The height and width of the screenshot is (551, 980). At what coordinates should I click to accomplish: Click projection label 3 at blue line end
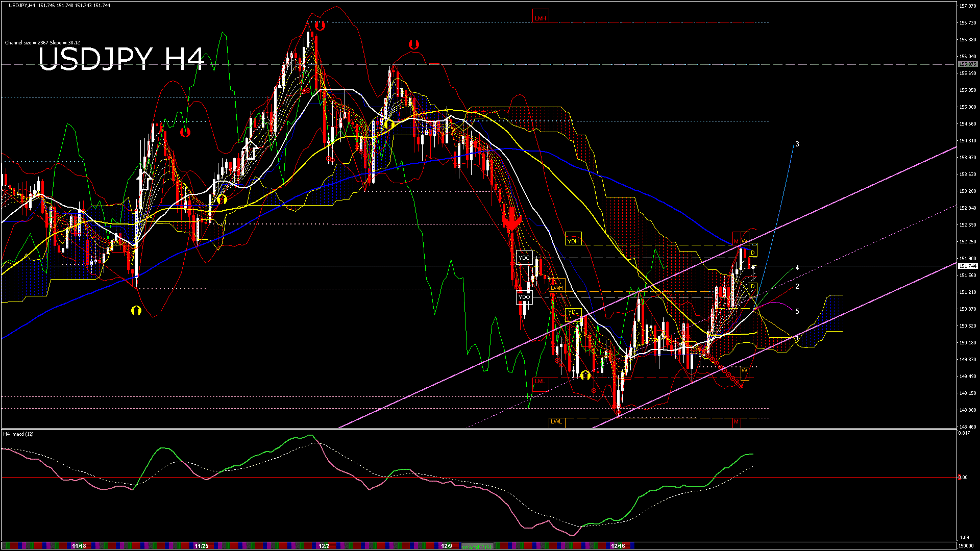pyautogui.click(x=797, y=144)
